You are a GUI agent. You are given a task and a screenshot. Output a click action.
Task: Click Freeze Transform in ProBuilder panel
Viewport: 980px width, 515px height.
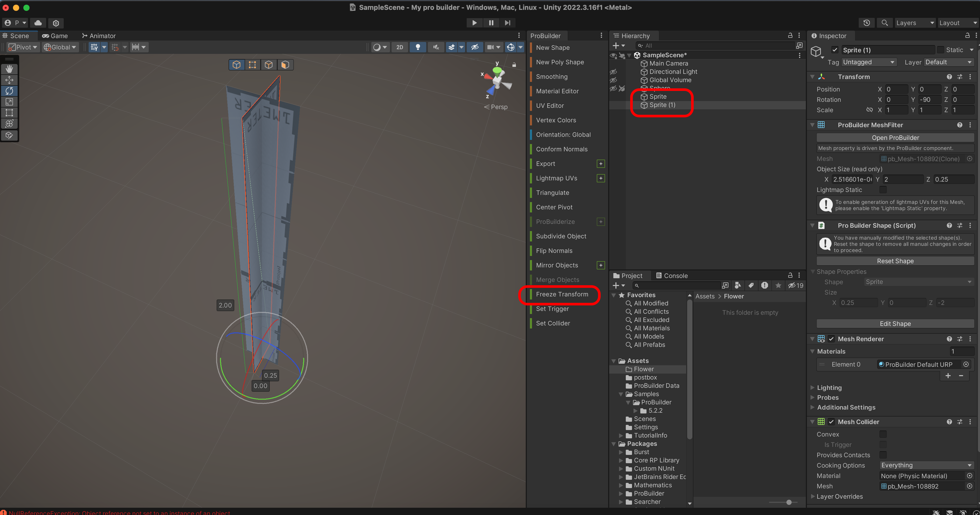[x=562, y=294]
